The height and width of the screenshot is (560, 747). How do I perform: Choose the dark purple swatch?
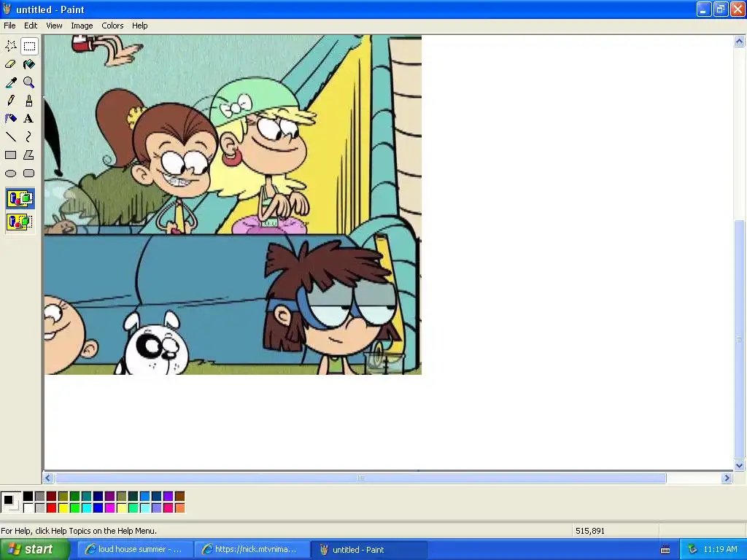coord(109,497)
